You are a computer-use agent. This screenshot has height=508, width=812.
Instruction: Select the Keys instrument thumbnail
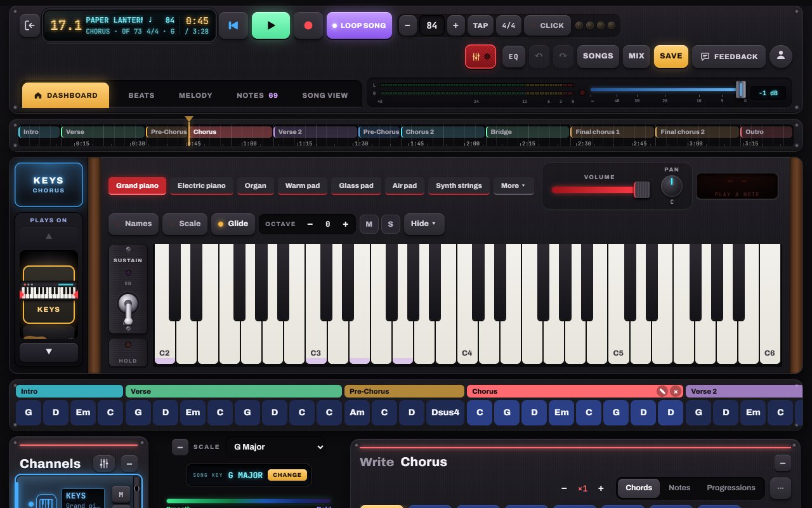click(x=49, y=295)
